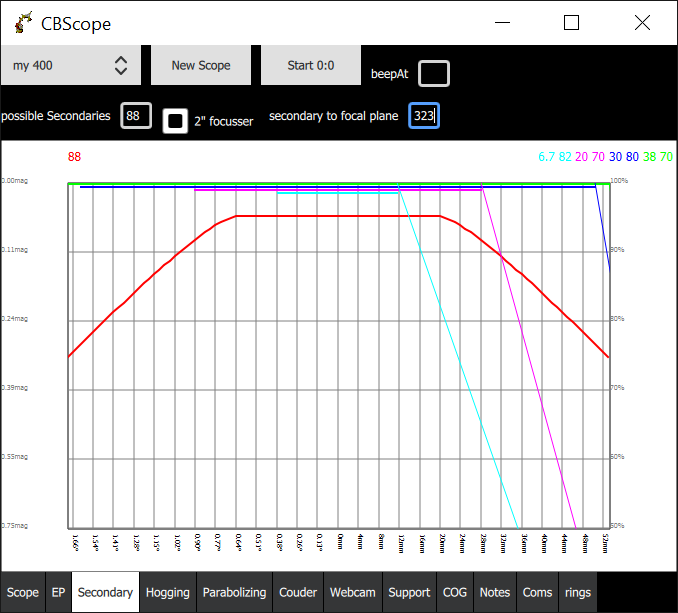Screen dimensions: 678x613
Task: Go to the Parabolizing tab
Action: pos(234,592)
